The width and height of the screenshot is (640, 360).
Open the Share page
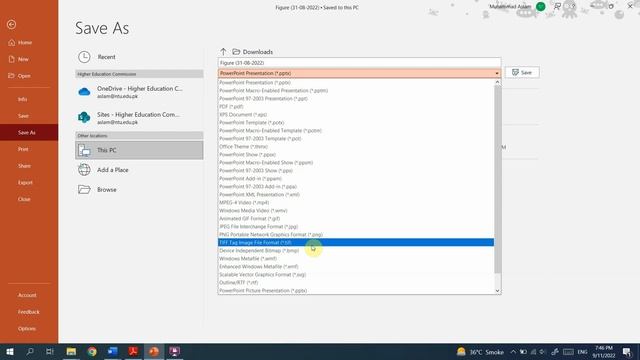coord(24,166)
